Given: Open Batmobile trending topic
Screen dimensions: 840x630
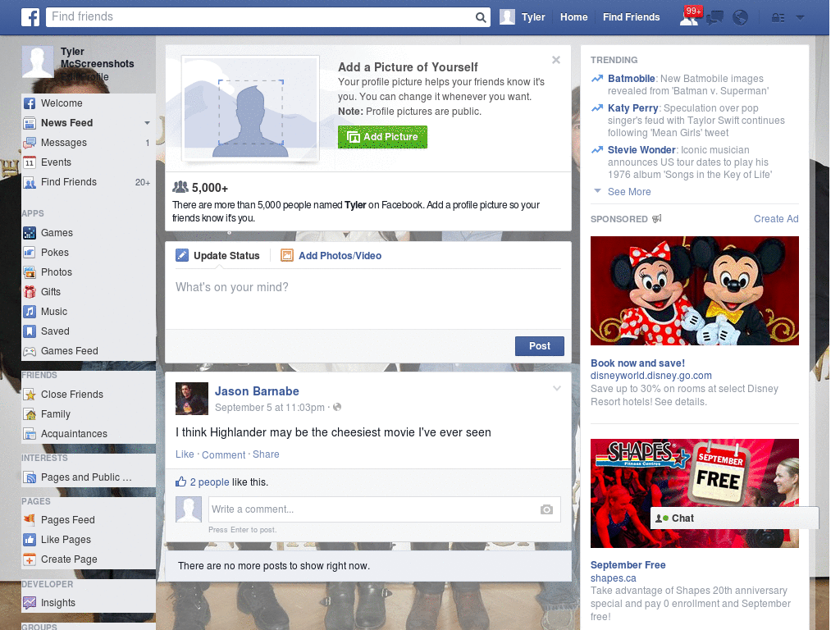Looking at the screenshot, I should point(631,79).
